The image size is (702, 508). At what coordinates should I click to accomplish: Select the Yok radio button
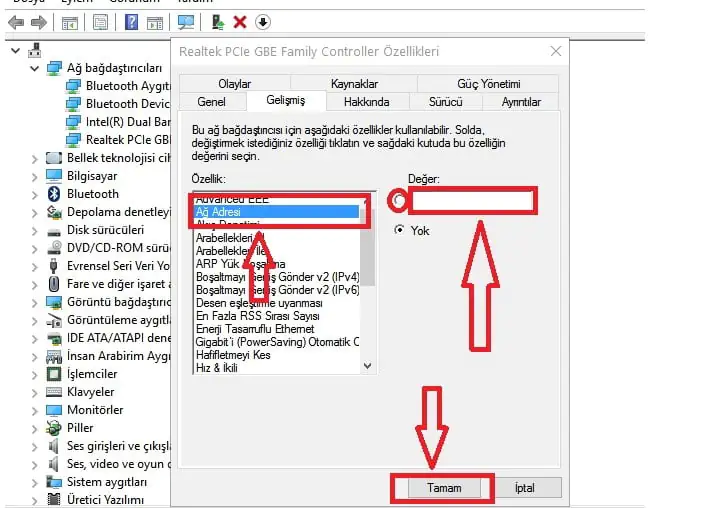(x=398, y=230)
